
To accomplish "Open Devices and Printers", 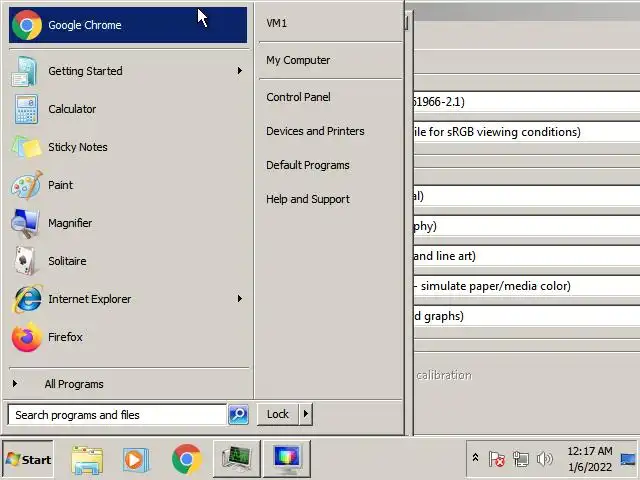I will pos(315,131).
